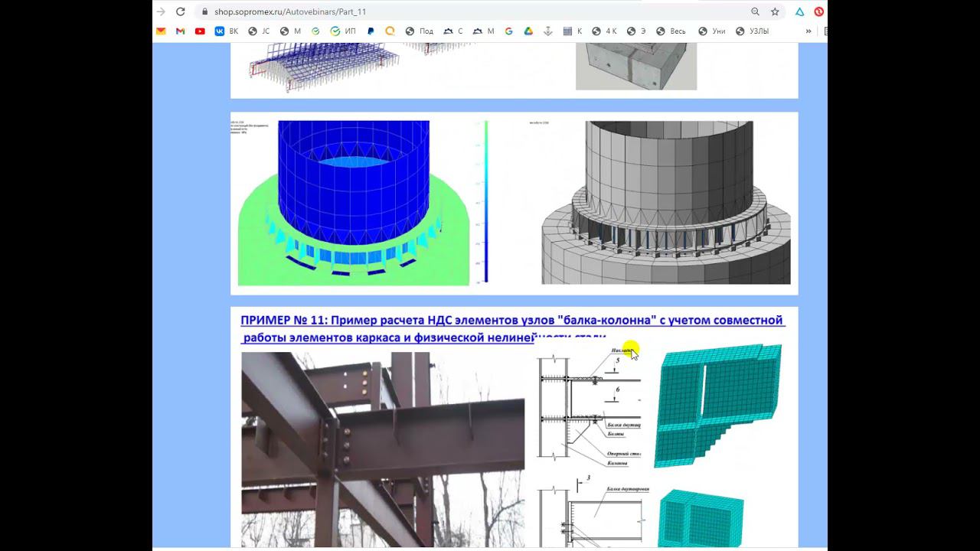The image size is (980, 551).
Task: Open the green checkmark bookmark
Action: (x=315, y=31)
